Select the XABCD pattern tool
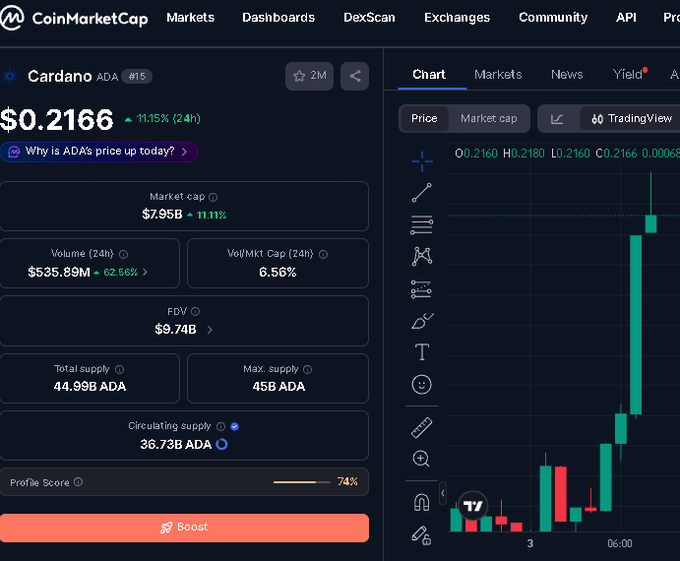680x561 pixels. 422,257
